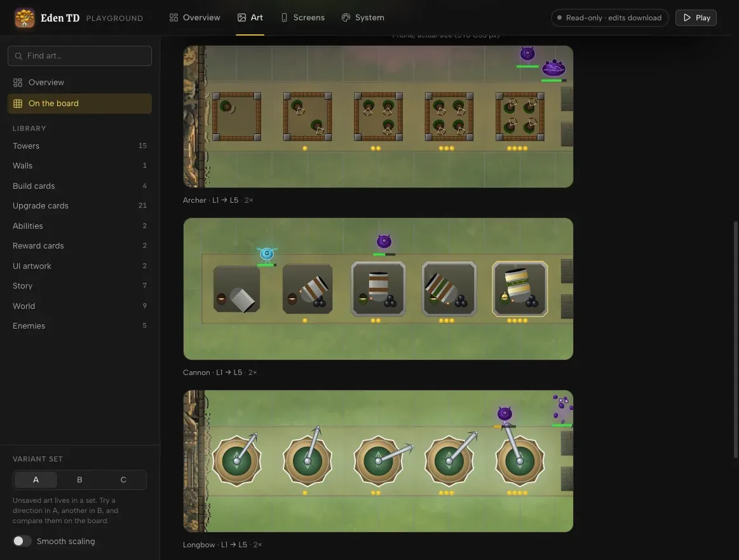Image resolution: width=739 pixels, height=560 pixels.
Task: Select Overview in the sidebar
Action: click(x=79, y=83)
